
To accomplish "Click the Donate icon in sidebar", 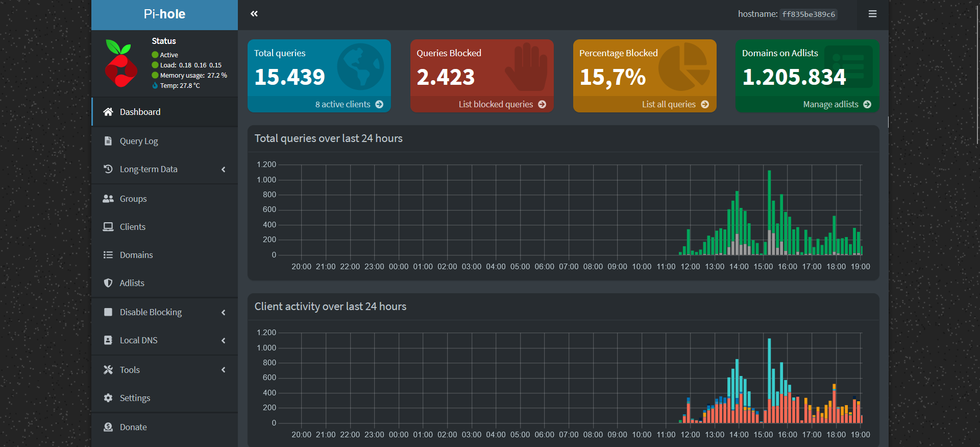I will [108, 427].
